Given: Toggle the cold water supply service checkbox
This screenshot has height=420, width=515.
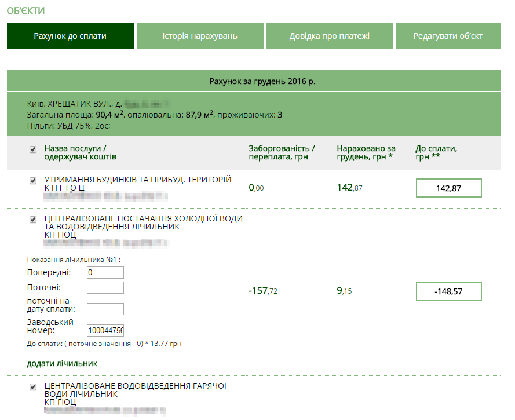Looking at the screenshot, I should pos(33,220).
